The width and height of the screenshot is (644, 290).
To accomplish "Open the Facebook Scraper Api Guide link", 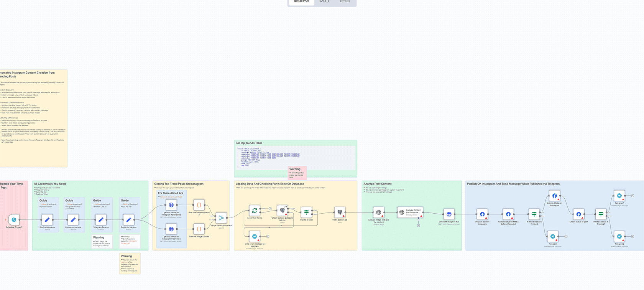I will click(171, 197).
